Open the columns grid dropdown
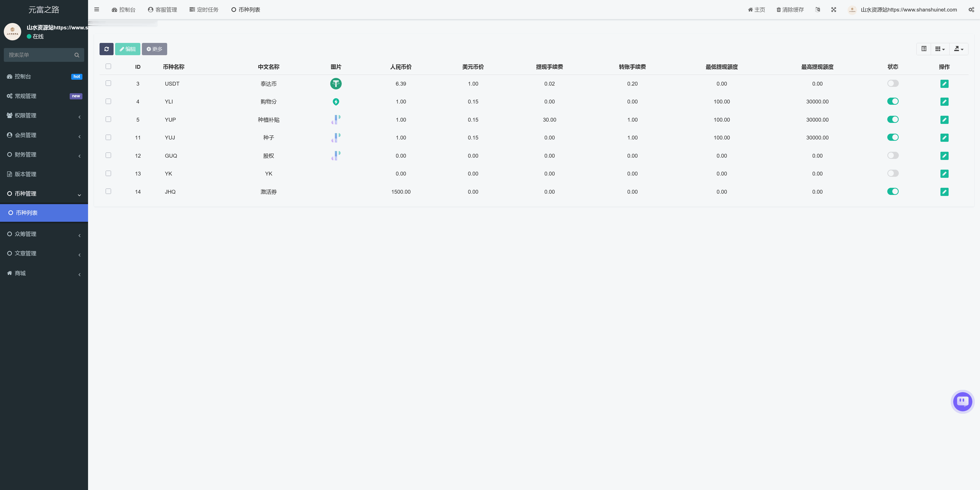Image resolution: width=980 pixels, height=490 pixels. coord(940,49)
